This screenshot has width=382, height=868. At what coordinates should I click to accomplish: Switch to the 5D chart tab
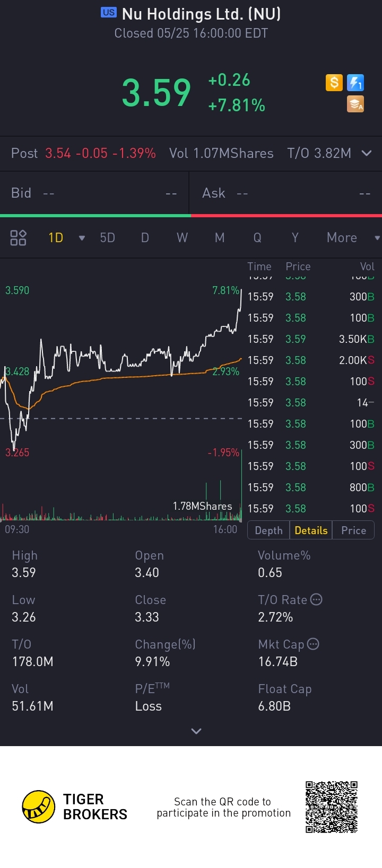[x=108, y=237]
